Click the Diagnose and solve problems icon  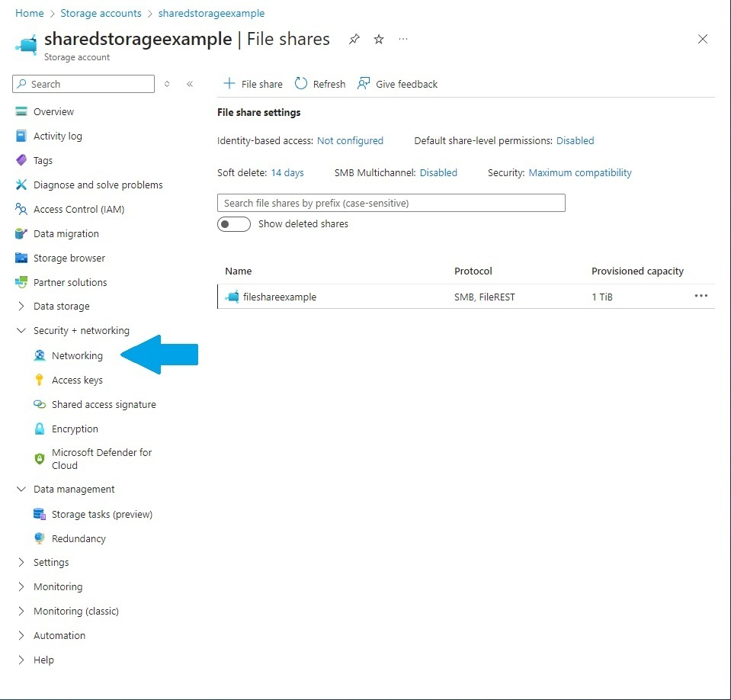(21, 185)
